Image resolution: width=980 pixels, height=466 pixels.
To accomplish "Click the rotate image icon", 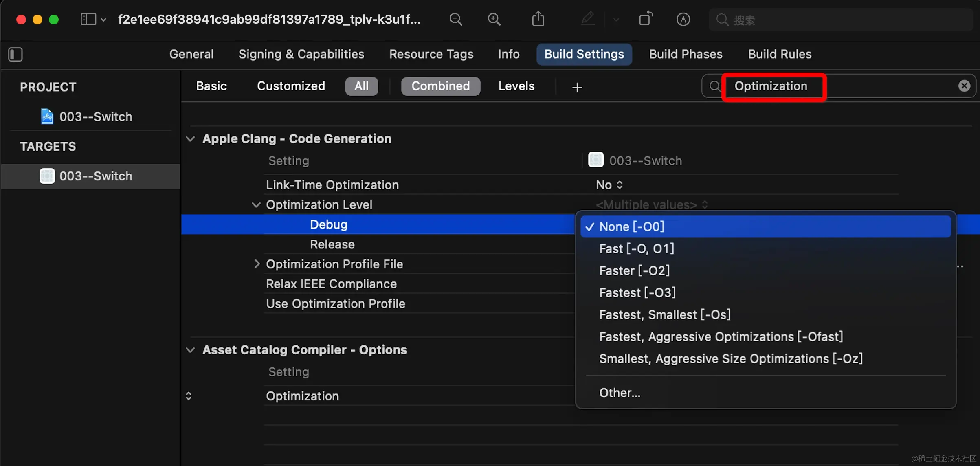I will (646, 19).
